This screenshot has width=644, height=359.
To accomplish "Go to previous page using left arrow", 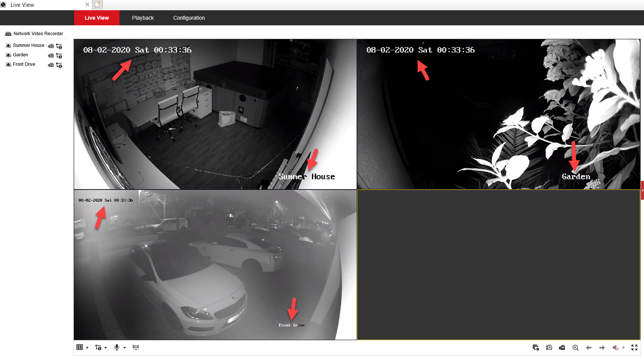I will coord(588,347).
